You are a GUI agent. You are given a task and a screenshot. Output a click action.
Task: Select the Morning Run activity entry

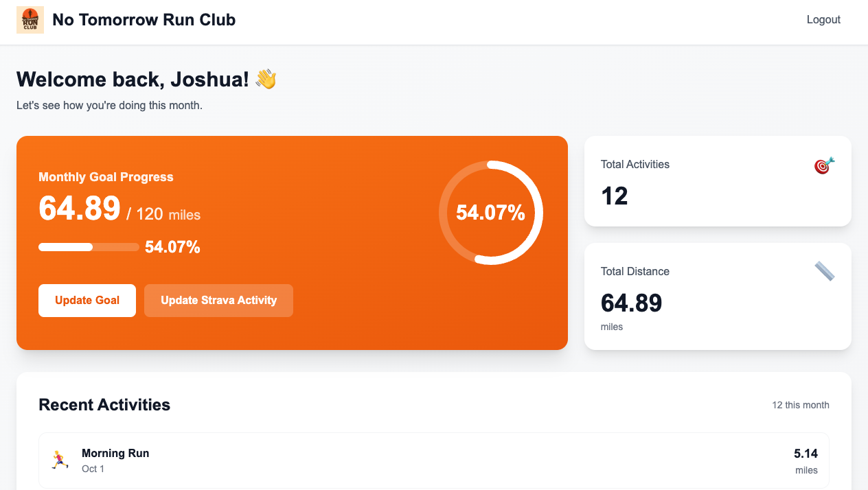pos(434,460)
